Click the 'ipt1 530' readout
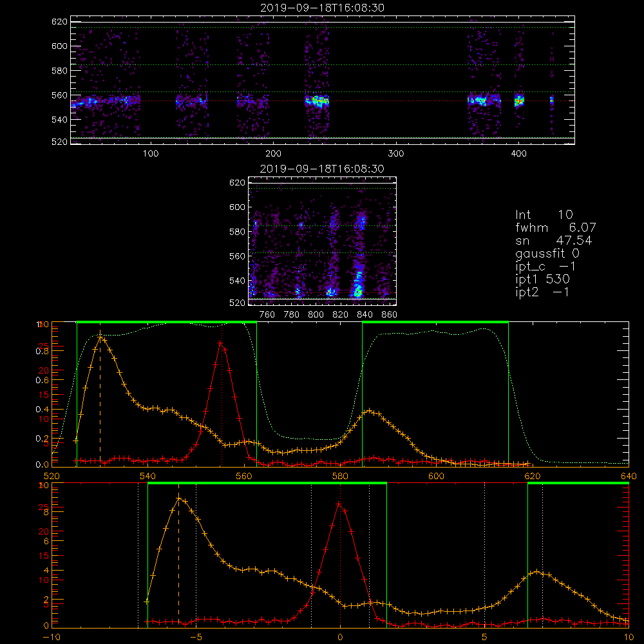Viewport: 644px width, 644px height. pyautogui.click(x=542, y=279)
